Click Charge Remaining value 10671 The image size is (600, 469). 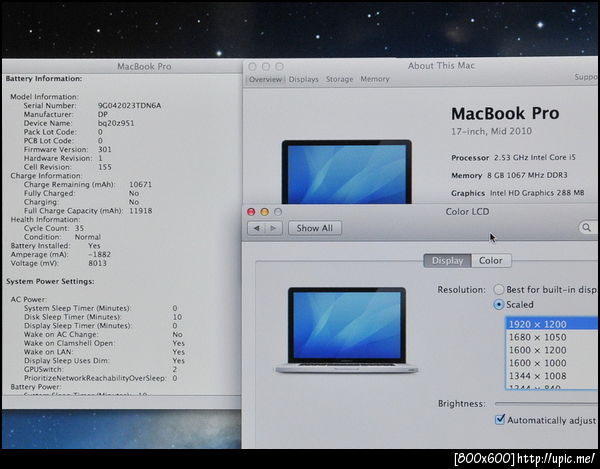tap(140, 185)
